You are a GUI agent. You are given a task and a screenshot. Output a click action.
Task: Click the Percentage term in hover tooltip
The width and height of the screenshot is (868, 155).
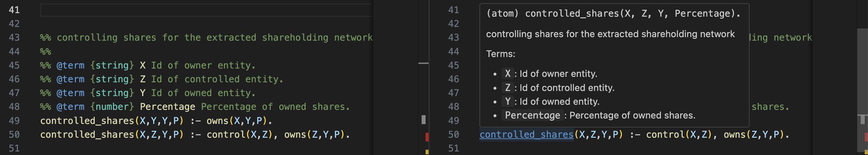[x=532, y=115]
